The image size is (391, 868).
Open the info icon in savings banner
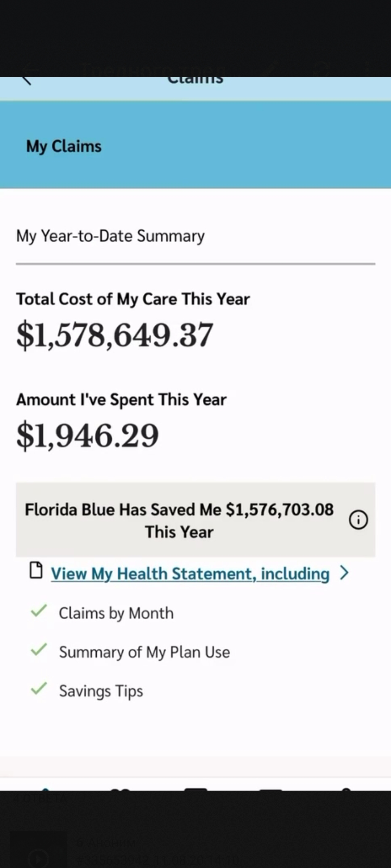[358, 520]
